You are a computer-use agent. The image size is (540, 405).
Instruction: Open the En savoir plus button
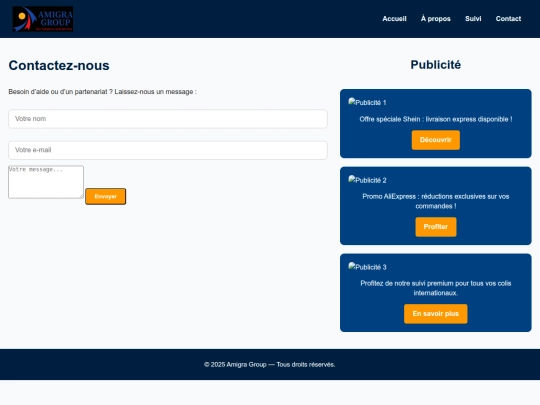pos(436,314)
